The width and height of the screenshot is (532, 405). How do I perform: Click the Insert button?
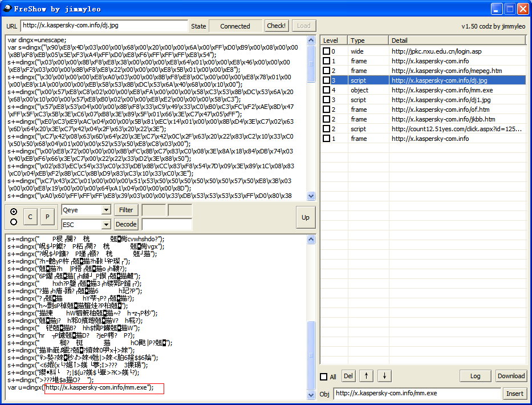[515, 394]
